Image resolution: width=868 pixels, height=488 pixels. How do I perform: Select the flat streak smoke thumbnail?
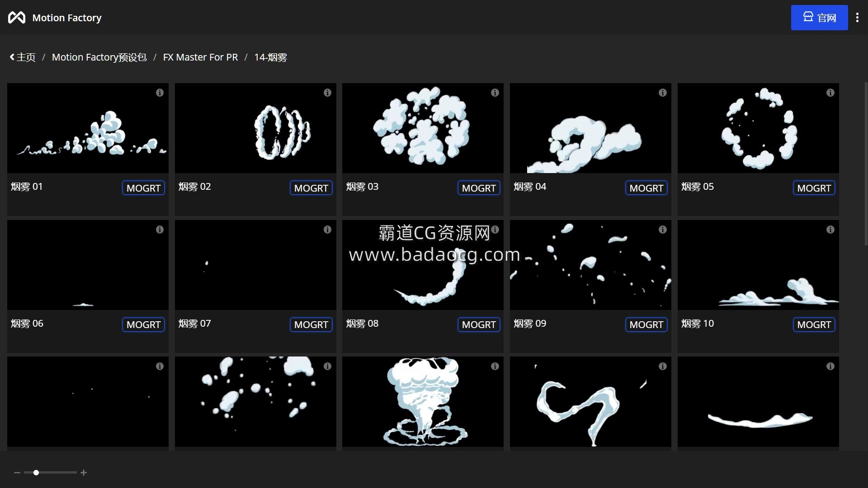[758, 402]
